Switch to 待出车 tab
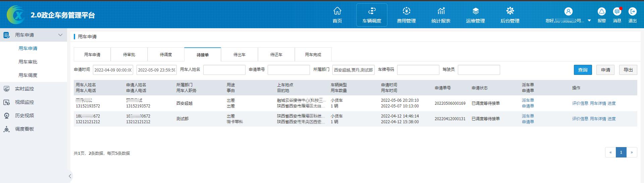The width and height of the screenshot is (644, 183). click(239, 54)
